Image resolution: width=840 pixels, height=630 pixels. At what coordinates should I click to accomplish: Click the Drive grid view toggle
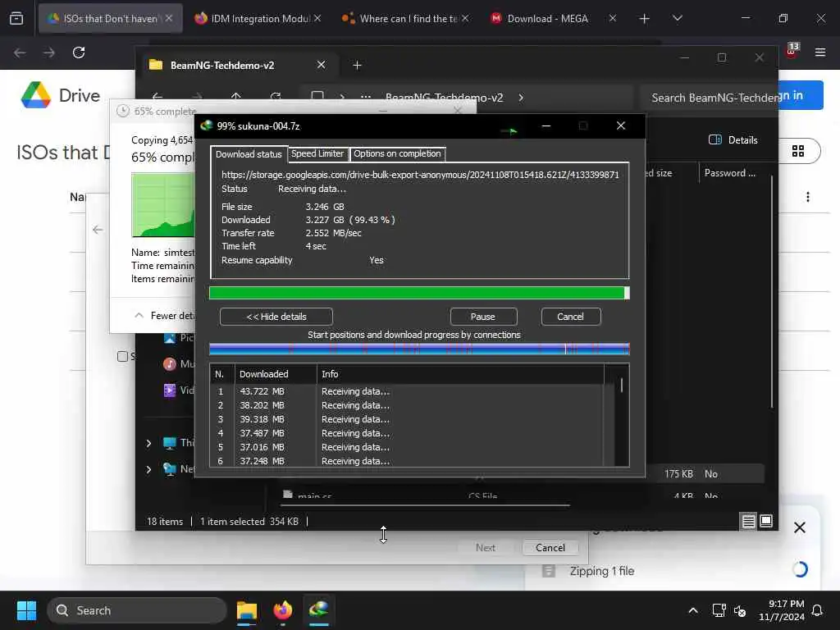[x=798, y=152]
